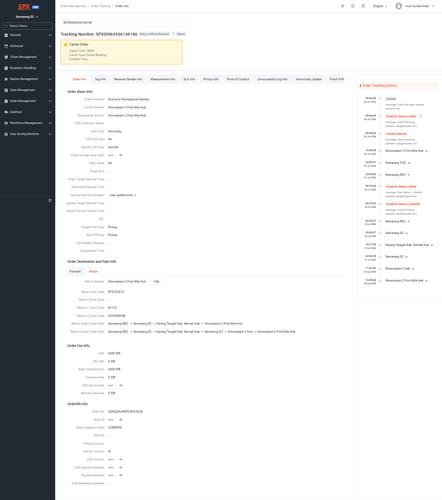Expand the Exception Handling sidebar menu

27,68
